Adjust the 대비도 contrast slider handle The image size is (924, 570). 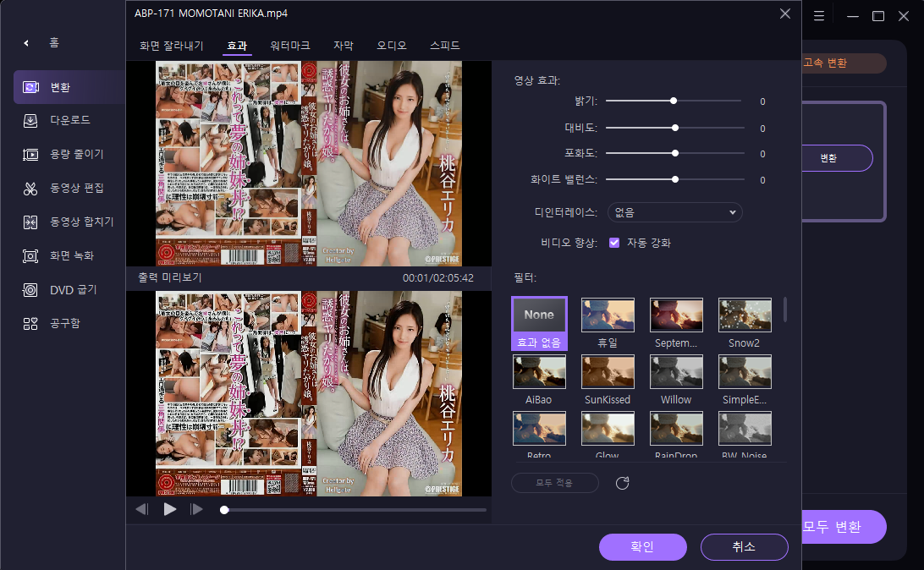tap(675, 128)
